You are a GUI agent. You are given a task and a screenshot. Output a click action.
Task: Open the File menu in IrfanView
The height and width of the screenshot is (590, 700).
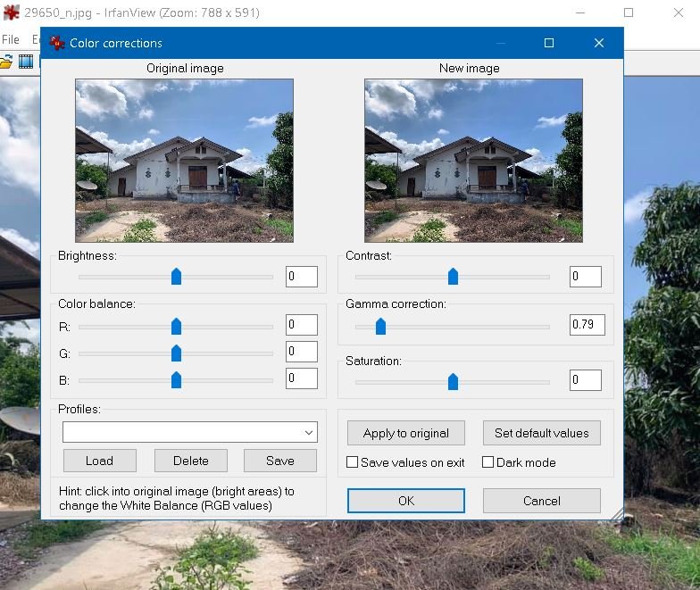tap(11, 39)
